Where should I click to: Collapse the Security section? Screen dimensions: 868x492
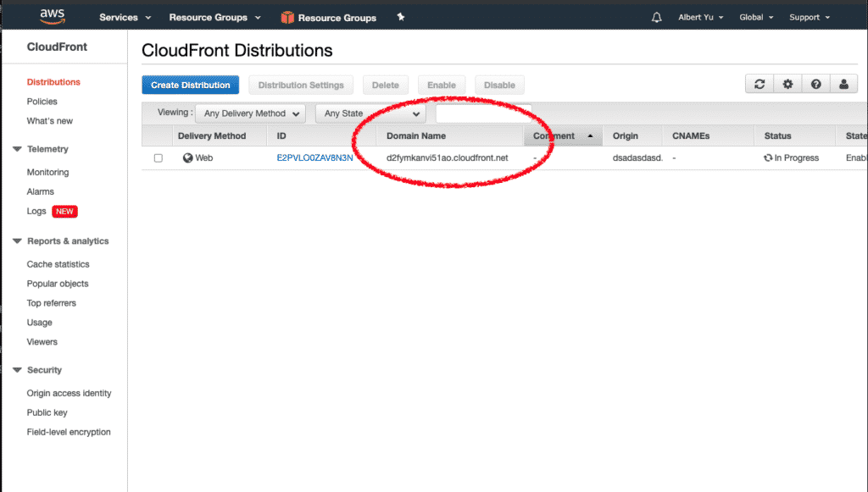tap(17, 370)
